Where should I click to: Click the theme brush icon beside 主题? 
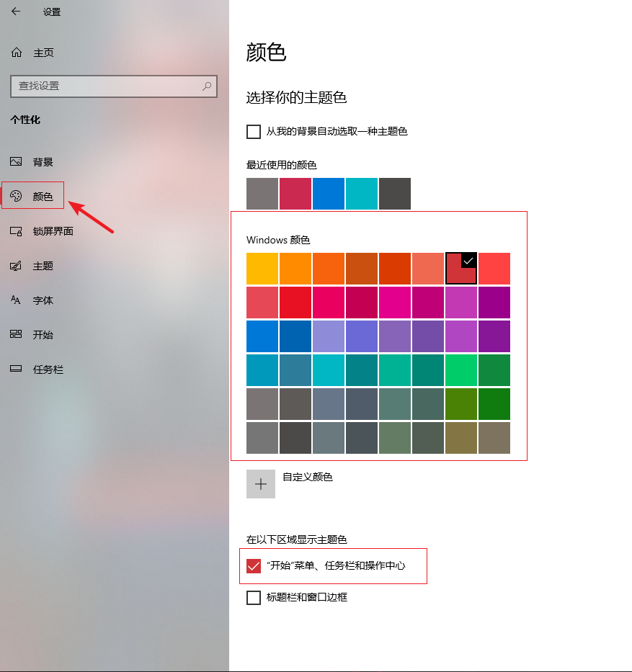[x=16, y=266]
